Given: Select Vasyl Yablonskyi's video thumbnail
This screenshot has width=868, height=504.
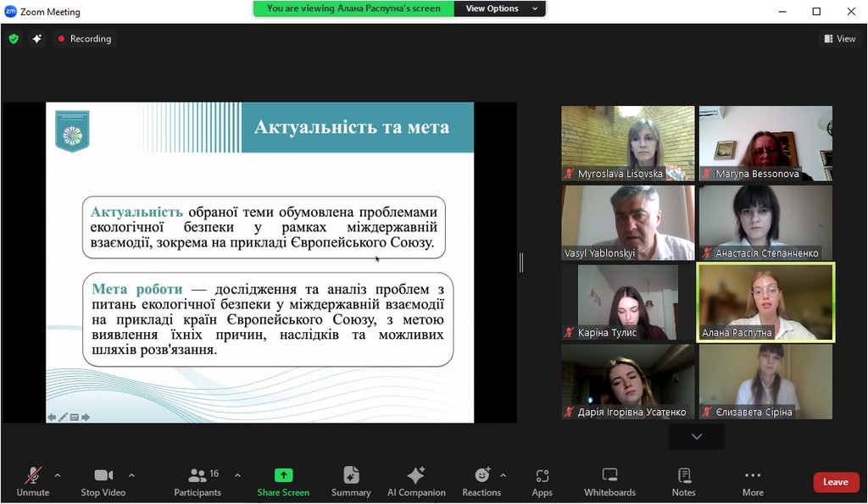Looking at the screenshot, I should (627, 223).
